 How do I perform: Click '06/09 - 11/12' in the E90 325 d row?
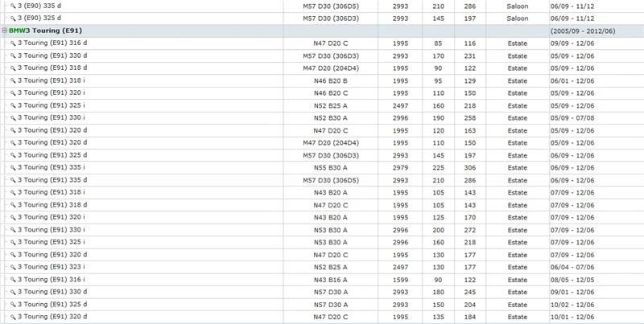[x=572, y=18]
